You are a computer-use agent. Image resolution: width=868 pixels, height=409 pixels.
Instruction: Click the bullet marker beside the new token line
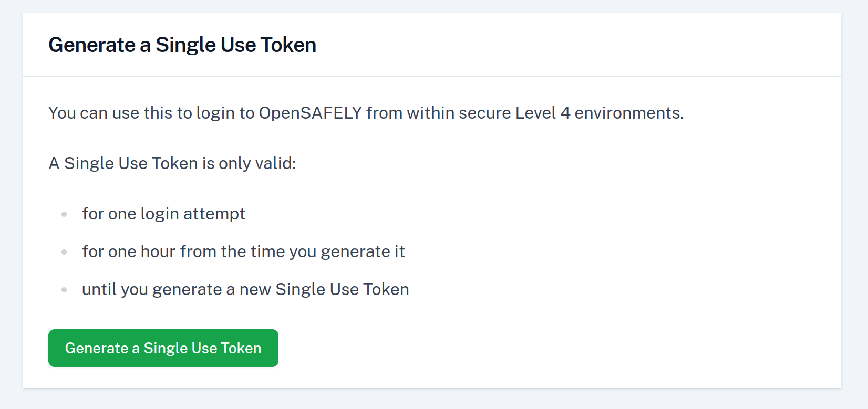pyautogui.click(x=64, y=289)
